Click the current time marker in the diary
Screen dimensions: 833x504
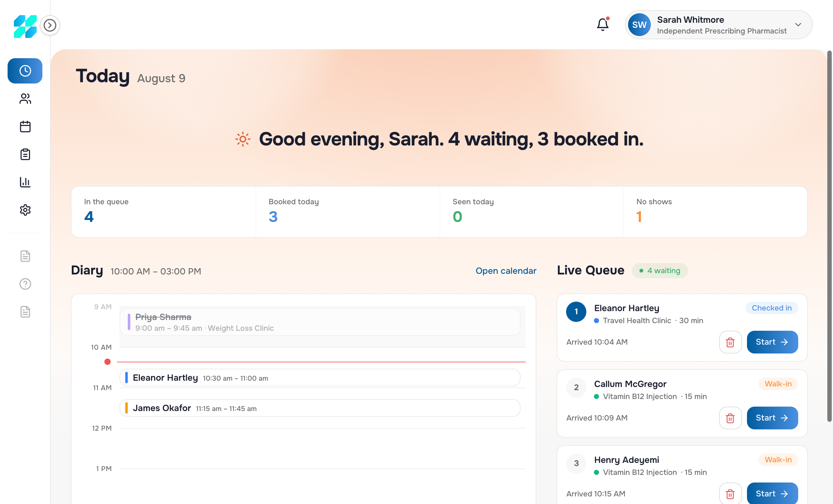point(108,362)
